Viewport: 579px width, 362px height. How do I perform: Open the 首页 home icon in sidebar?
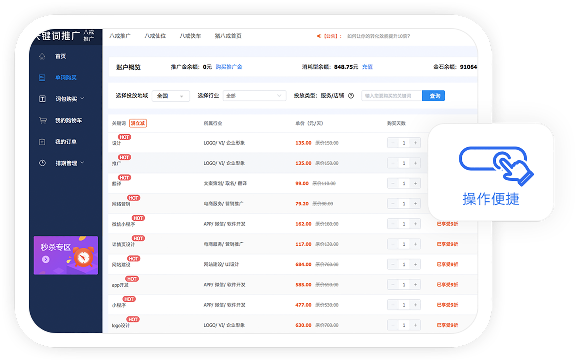point(42,56)
